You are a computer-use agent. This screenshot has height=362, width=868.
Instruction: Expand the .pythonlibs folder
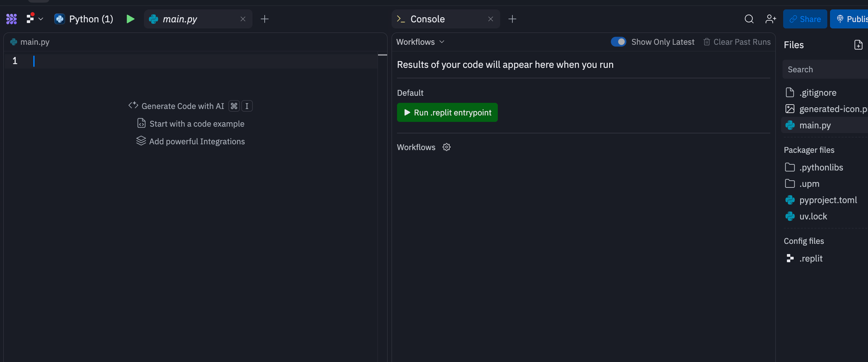coord(821,167)
